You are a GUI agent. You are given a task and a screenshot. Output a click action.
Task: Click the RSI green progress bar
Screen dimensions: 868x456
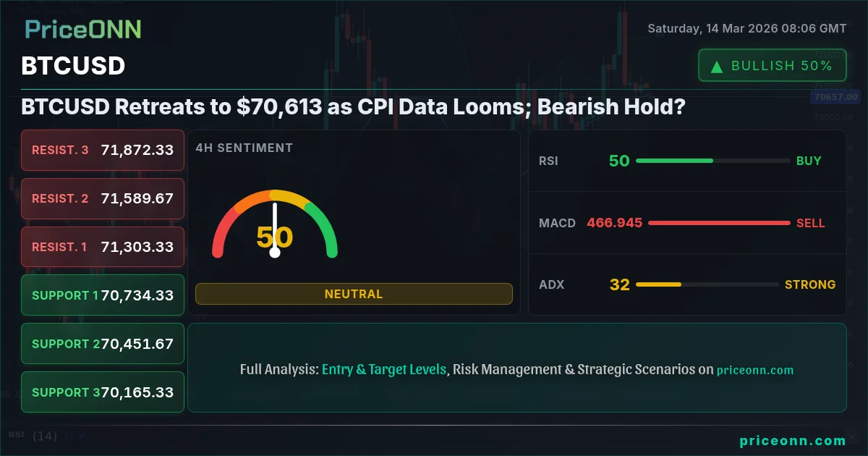point(712,161)
